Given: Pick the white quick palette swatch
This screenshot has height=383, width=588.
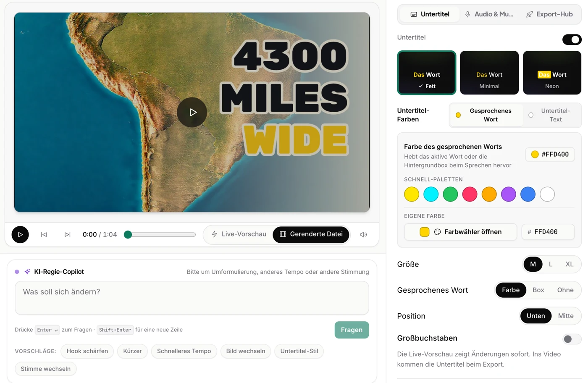Looking at the screenshot, I should click(547, 194).
